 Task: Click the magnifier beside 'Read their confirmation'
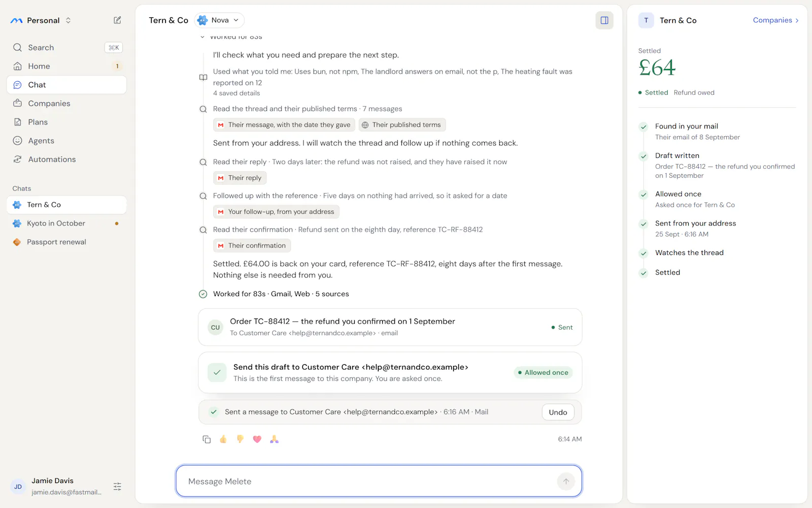pyautogui.click(x=203, y=230)
